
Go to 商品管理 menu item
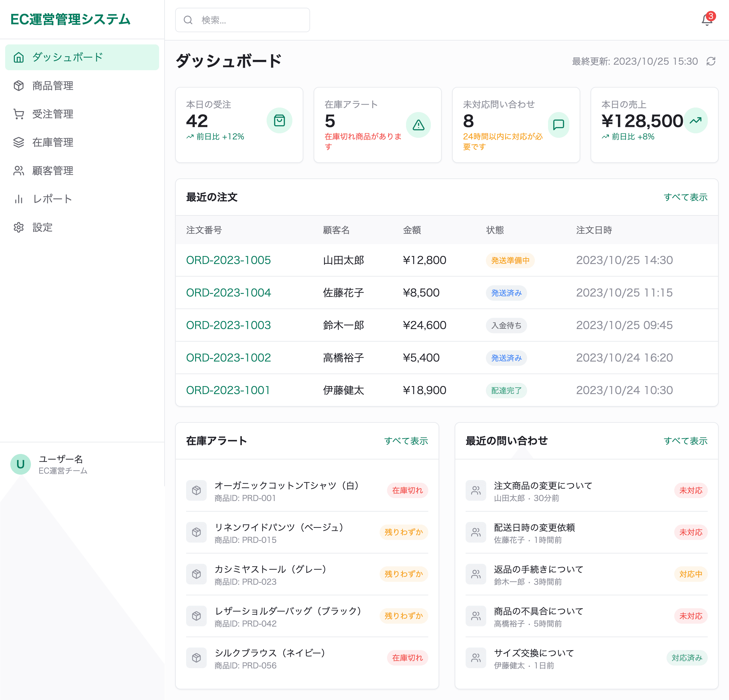click(x=82, y=86)
